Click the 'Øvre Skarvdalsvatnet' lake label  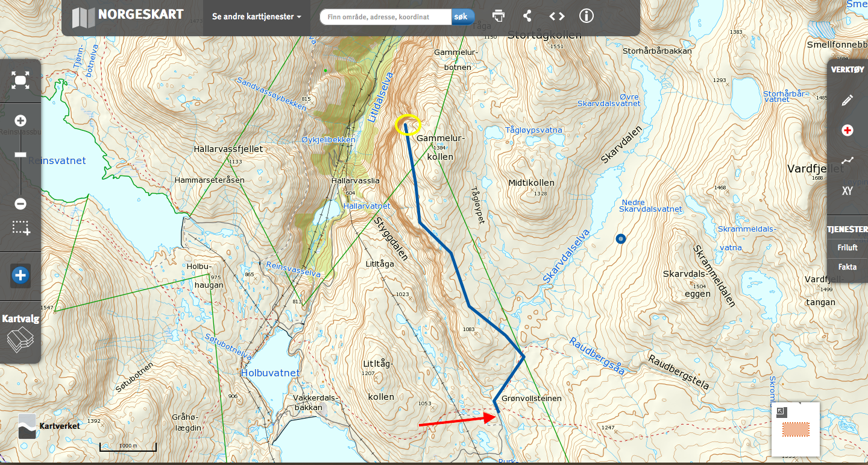(x=609, y=100)
